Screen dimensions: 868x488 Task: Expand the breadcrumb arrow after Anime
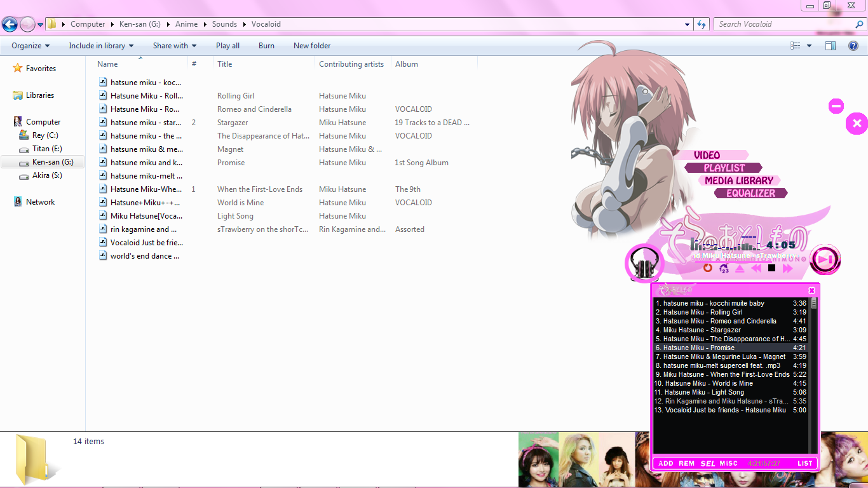(205, 24)
